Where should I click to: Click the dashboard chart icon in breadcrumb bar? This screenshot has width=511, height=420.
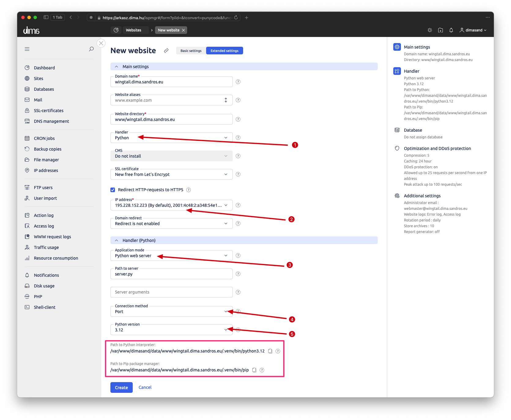click(x=116, y=30)
